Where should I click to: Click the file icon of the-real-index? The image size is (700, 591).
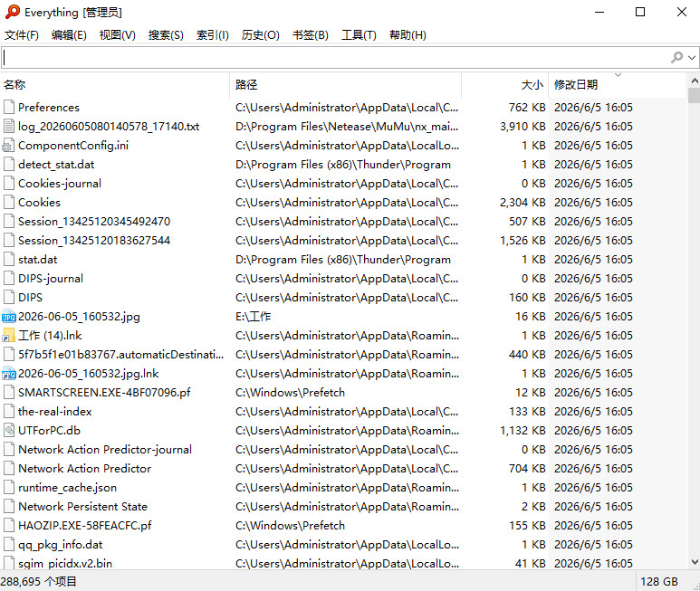click(x=9, y=411)
